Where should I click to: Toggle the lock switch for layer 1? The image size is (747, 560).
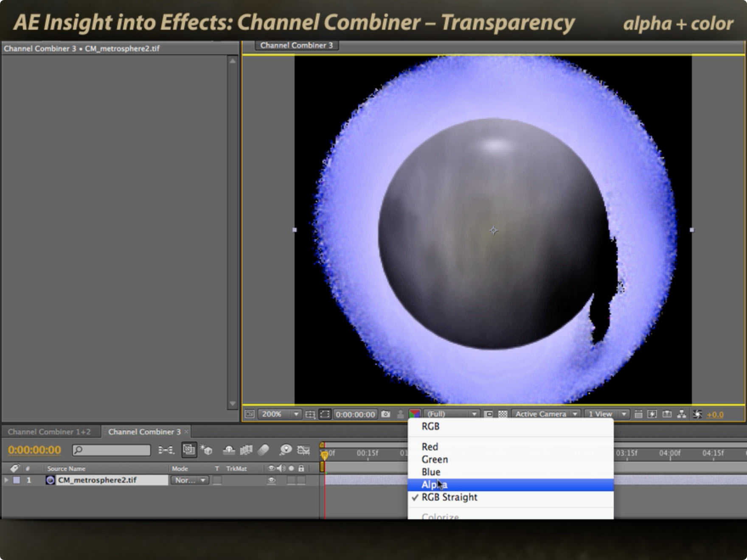tap(301, 480)
